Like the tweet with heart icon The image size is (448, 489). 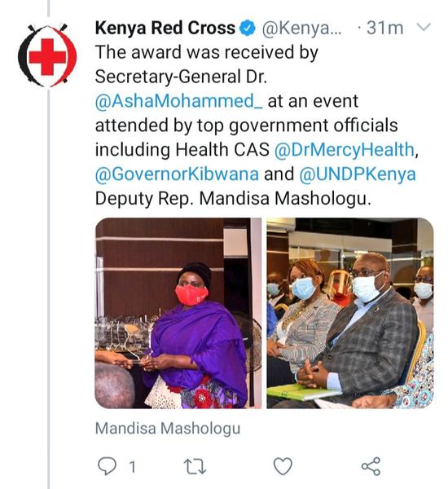click(283, 466)
